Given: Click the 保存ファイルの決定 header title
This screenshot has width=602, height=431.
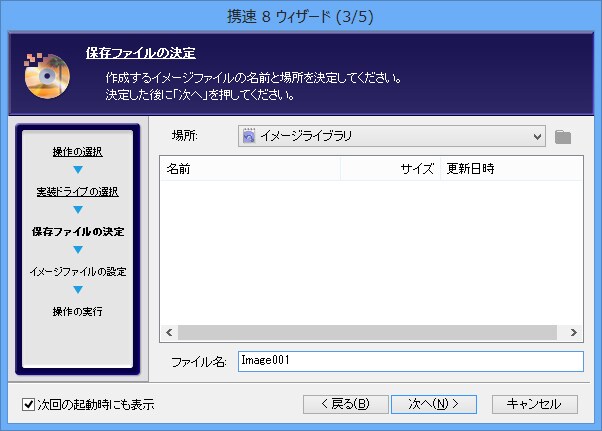Looking at the screenshot, I should (141, 53).
